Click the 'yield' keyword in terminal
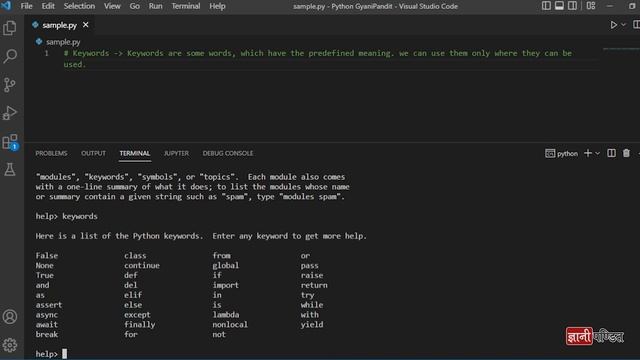This screenshot has height=360, width=640. point(312,324)
